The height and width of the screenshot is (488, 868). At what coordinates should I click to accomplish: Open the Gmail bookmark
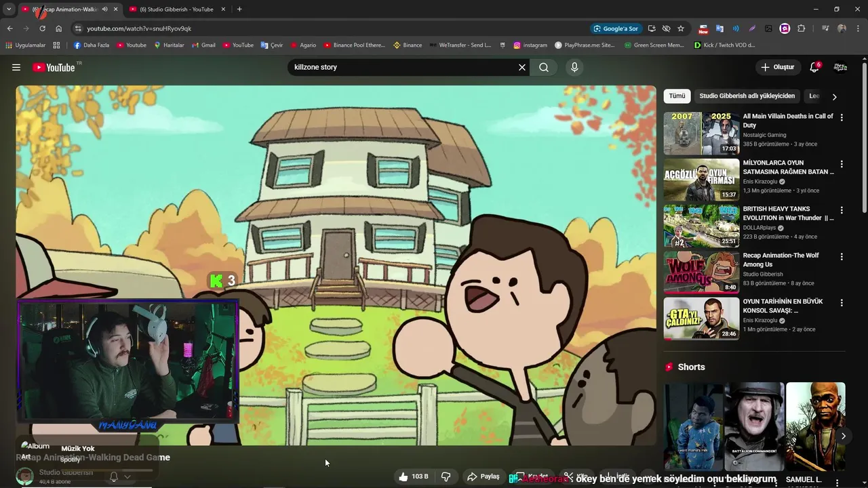tap(203, 45)
